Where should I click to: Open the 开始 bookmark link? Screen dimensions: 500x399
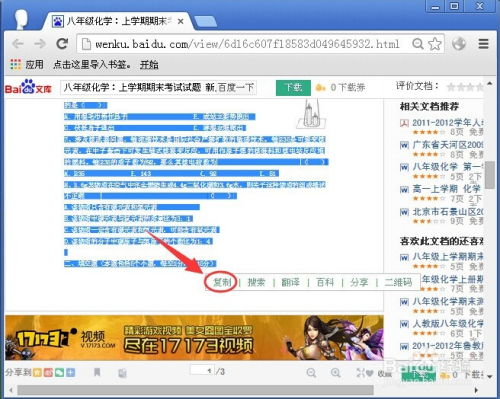149,64
